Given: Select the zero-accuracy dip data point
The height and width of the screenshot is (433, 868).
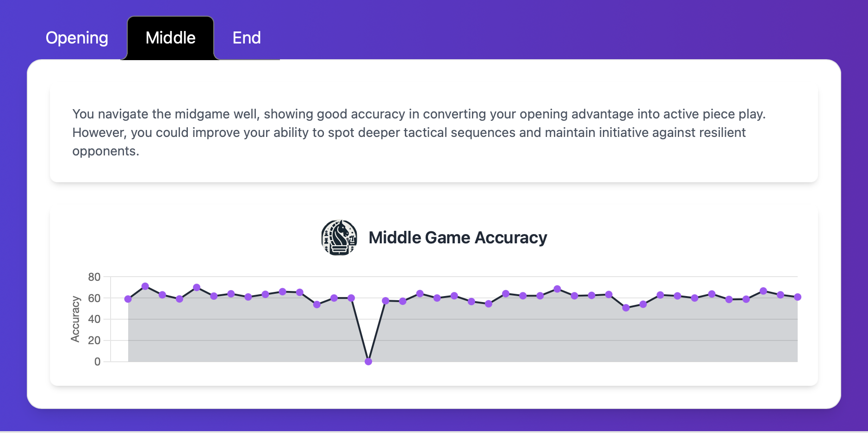Looking at the screenshot, I should (x=368, y=361).
